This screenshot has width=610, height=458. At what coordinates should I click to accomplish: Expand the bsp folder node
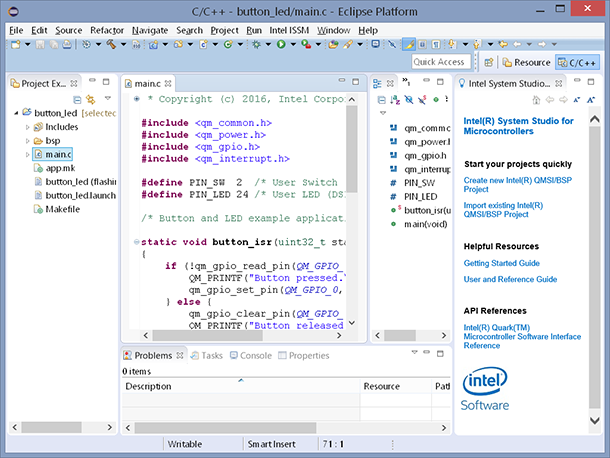(27, 141)
